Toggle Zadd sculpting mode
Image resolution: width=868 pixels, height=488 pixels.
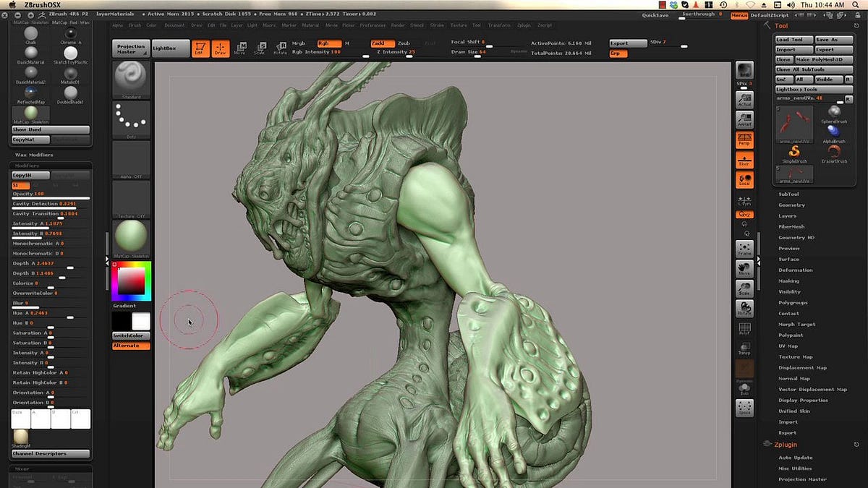click(381, 43)
